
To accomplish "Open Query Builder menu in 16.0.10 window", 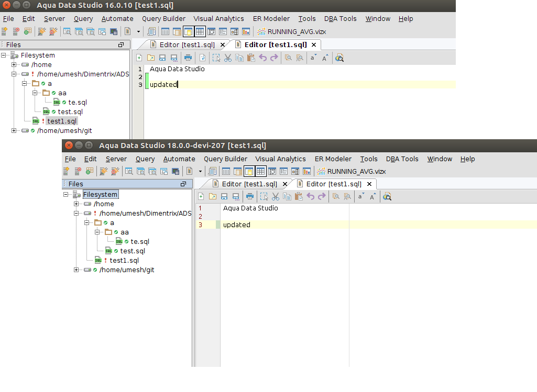I will point(163,19).
